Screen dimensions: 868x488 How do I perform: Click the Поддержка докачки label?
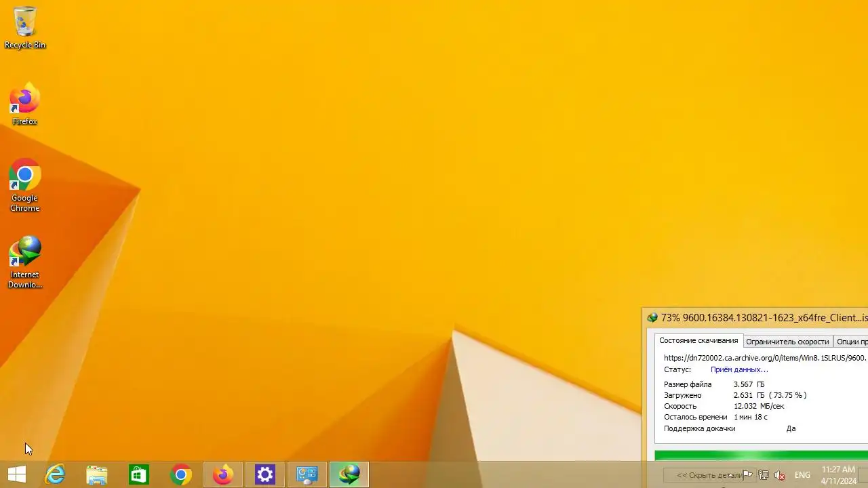(699, 428)
